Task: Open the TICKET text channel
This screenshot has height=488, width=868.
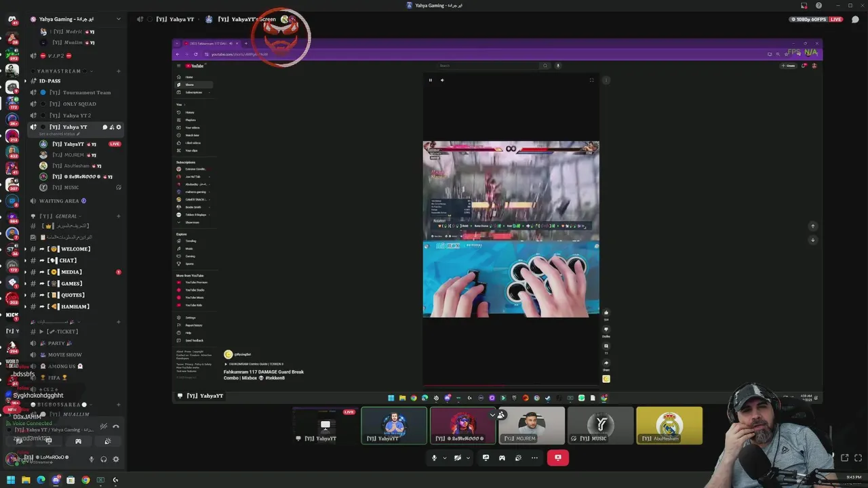Action: [x=75, y=331]
